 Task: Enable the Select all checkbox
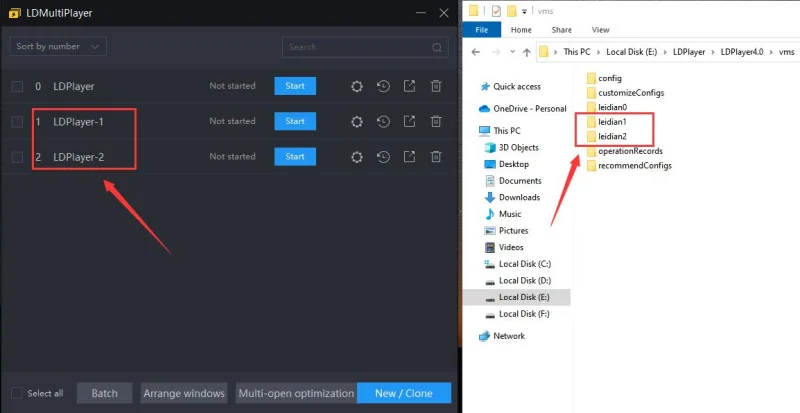17,393
